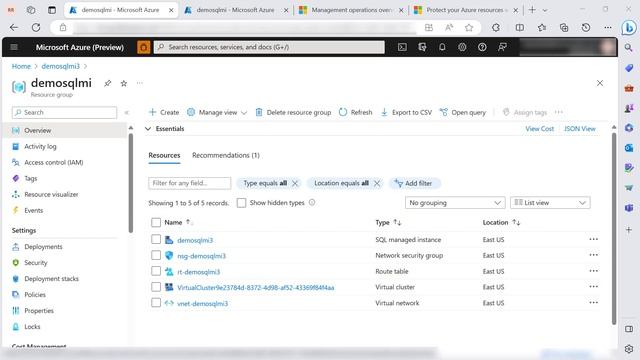Screen dimensions: 640x360
Task: Remove the Type equals all filter
Action: [295, 183]
